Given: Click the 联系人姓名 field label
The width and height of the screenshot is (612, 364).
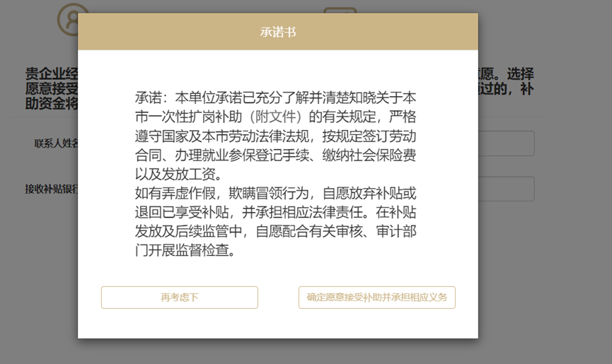Looking at the screenshot, I should click(x=56, y=143).
